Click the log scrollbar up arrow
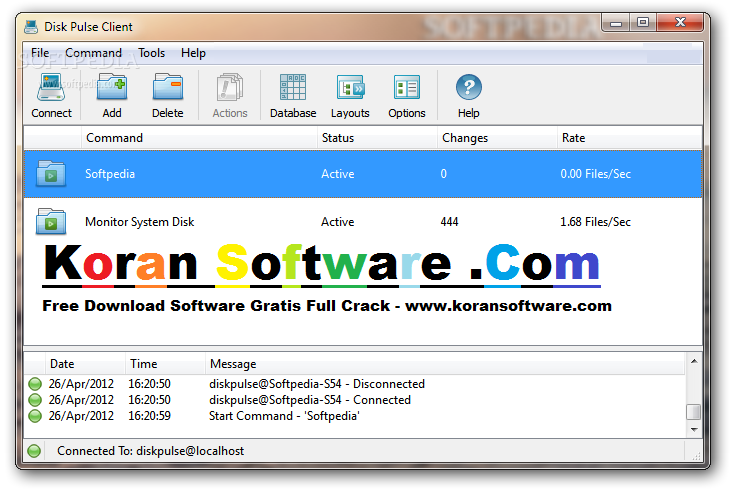Viewport: 731px width, 490px height. click(694, 361)
